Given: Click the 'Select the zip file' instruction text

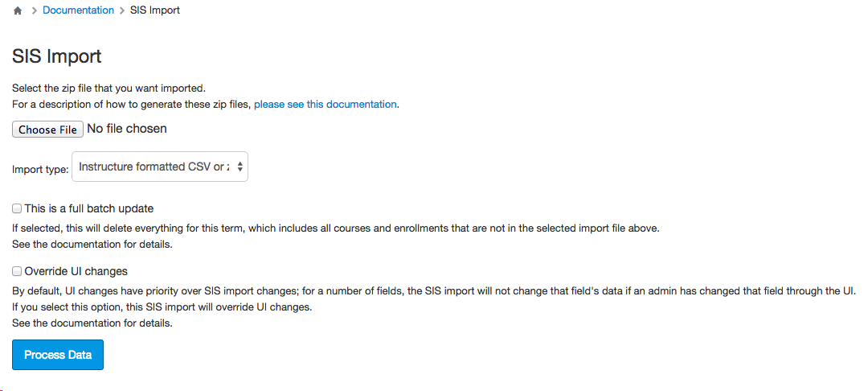Looking at the screenshot, I should [x=108, y=88].
